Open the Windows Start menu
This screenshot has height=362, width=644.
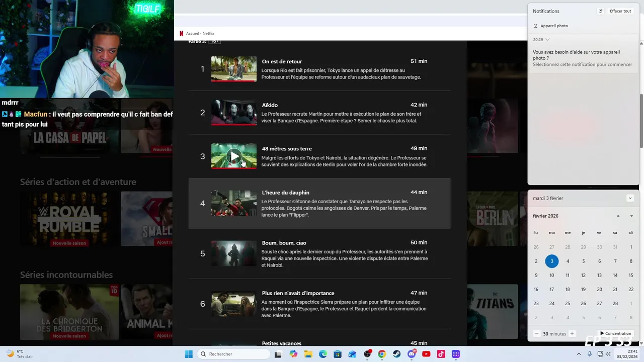point(189,354)
